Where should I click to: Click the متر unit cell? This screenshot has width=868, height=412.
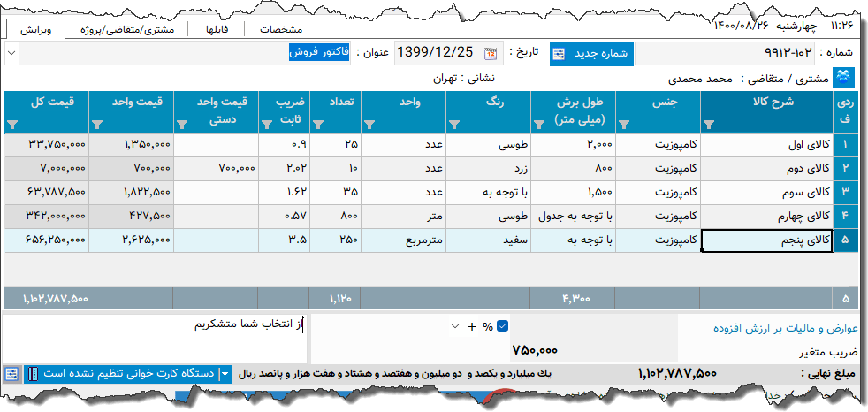pos(403,217)
